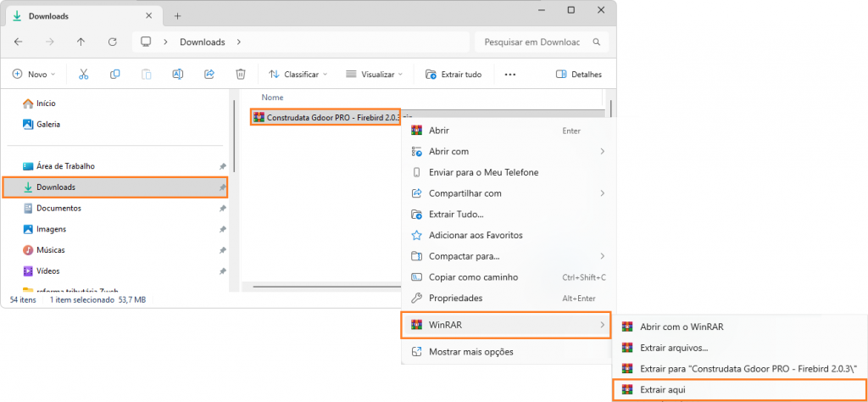Click the file list vertical scrollbar
868x402 pixels.
610,108
